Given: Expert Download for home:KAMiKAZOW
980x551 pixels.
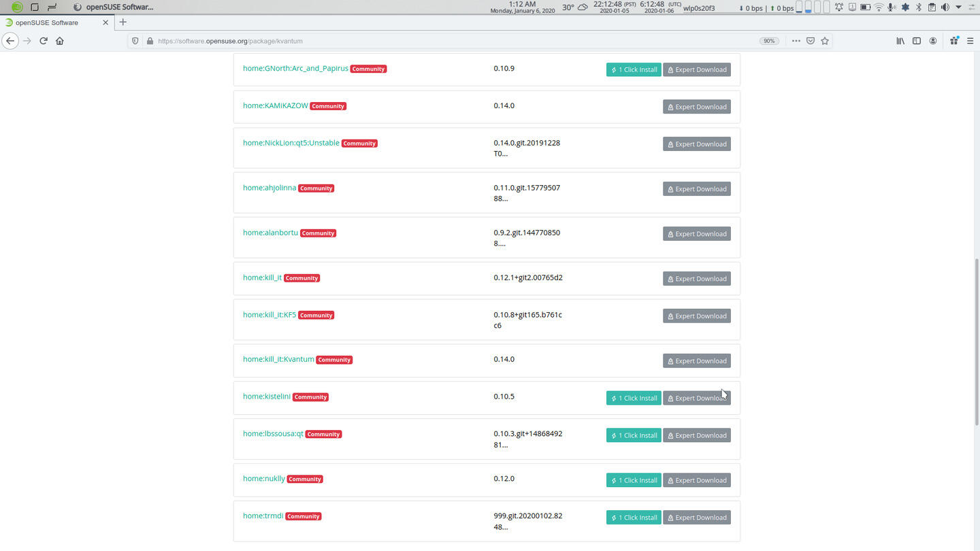Looking at the screenshot, I should pyautogui.click(x=697, y=107).
